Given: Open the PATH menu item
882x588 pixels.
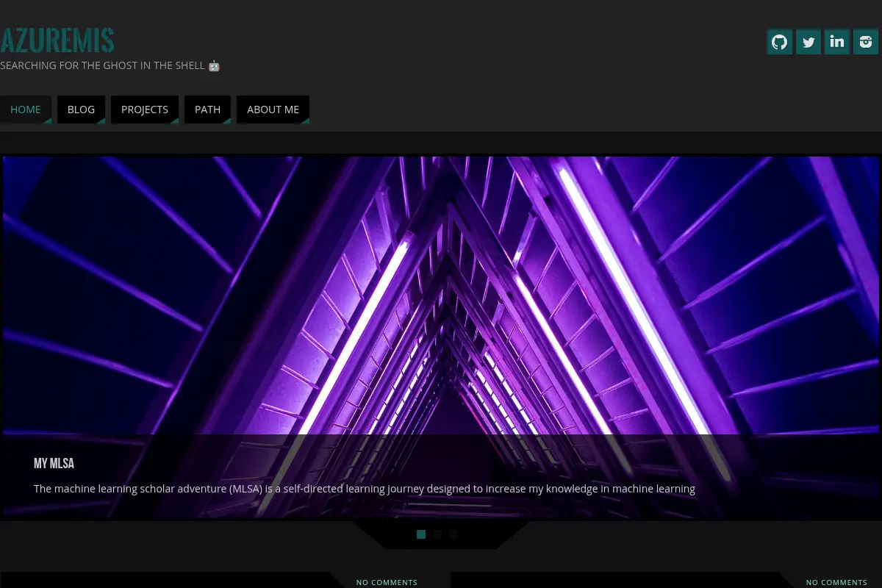Looking at the screenshot, I should point(207,110).
